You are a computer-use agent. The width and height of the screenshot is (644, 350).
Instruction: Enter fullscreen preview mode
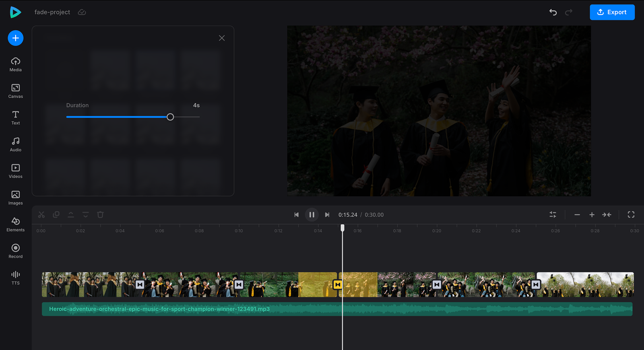[x=631, y=215]
